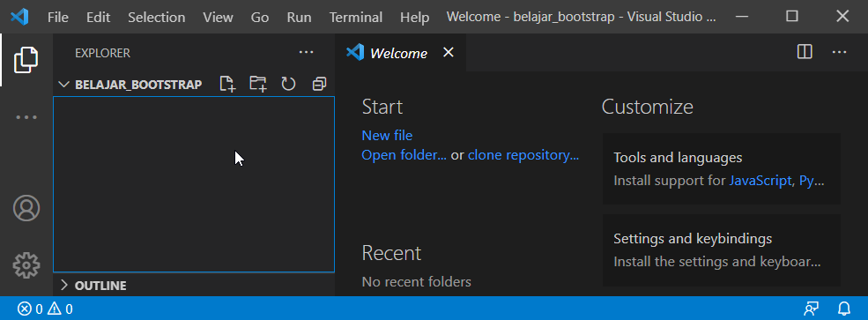This screenshot has height=320, width=868.
Task: Click the Customize heading
Action: pyautogui.click(x=647, y=107)
